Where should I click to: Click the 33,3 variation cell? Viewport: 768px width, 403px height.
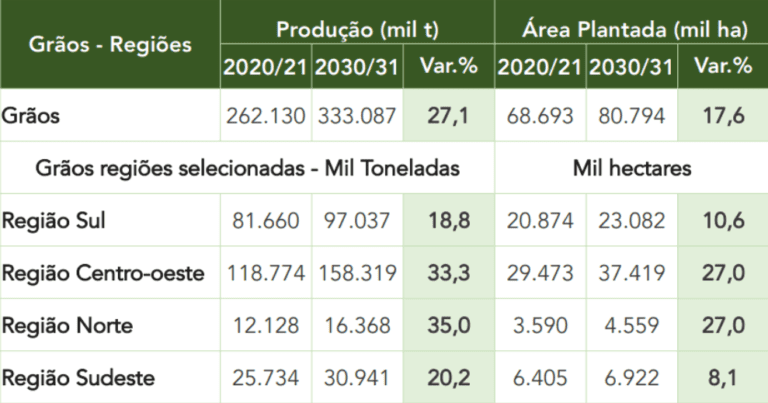tap(449, 273)
